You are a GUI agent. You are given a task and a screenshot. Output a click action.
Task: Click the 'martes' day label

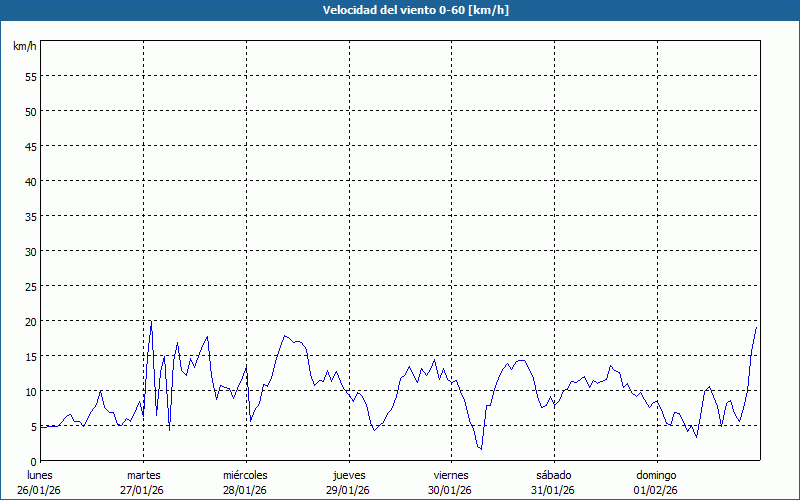[x=143, y=475]
